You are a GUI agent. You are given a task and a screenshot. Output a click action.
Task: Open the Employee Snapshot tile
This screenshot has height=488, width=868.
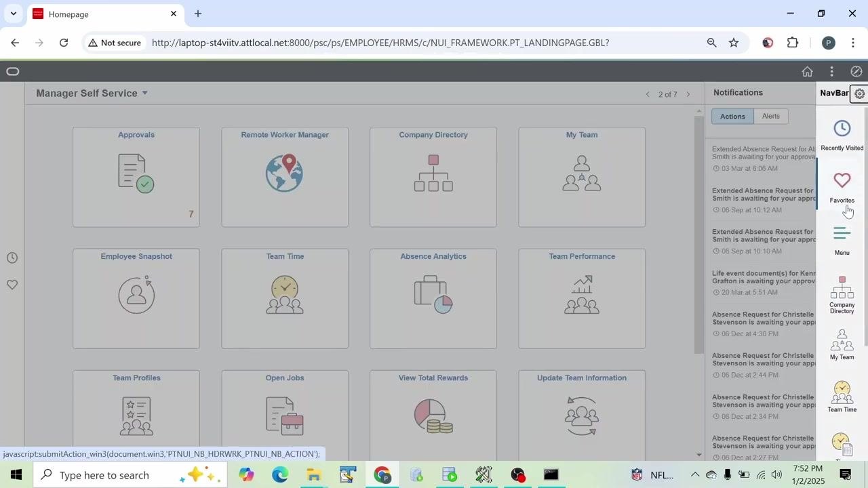click(x=136, y=299)
